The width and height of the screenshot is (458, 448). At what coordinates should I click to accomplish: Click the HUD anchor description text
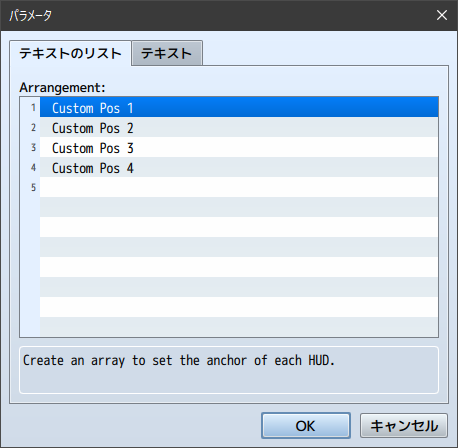tap(179, 361)
